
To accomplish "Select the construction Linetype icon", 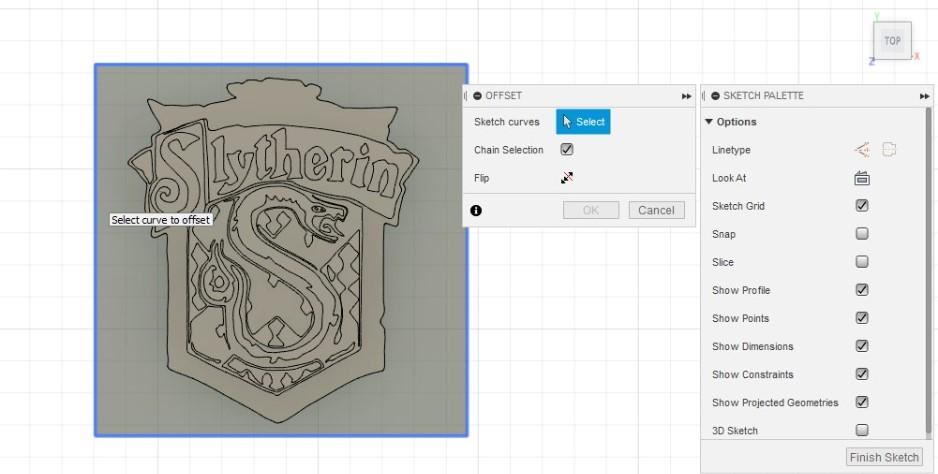I will (862, 150).
